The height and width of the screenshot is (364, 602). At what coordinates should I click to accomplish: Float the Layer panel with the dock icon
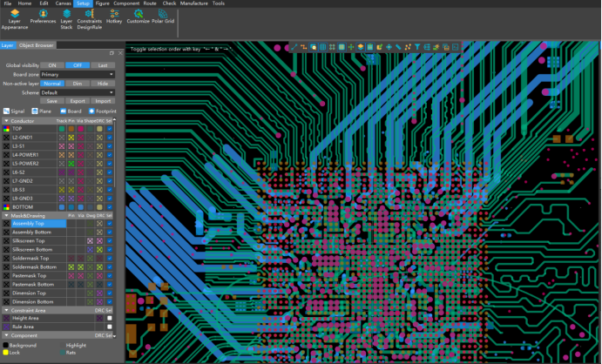pyautogui.click(x=112, y=53)
